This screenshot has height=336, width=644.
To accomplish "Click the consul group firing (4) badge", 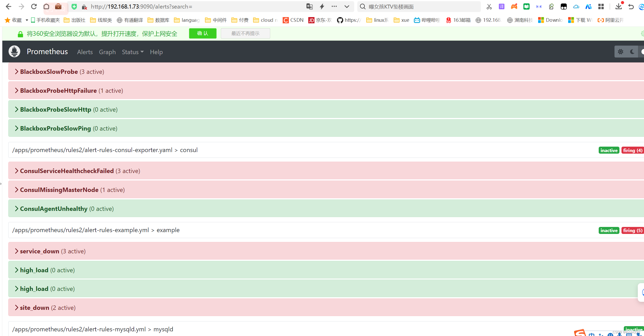I will [x=633, y=150].
